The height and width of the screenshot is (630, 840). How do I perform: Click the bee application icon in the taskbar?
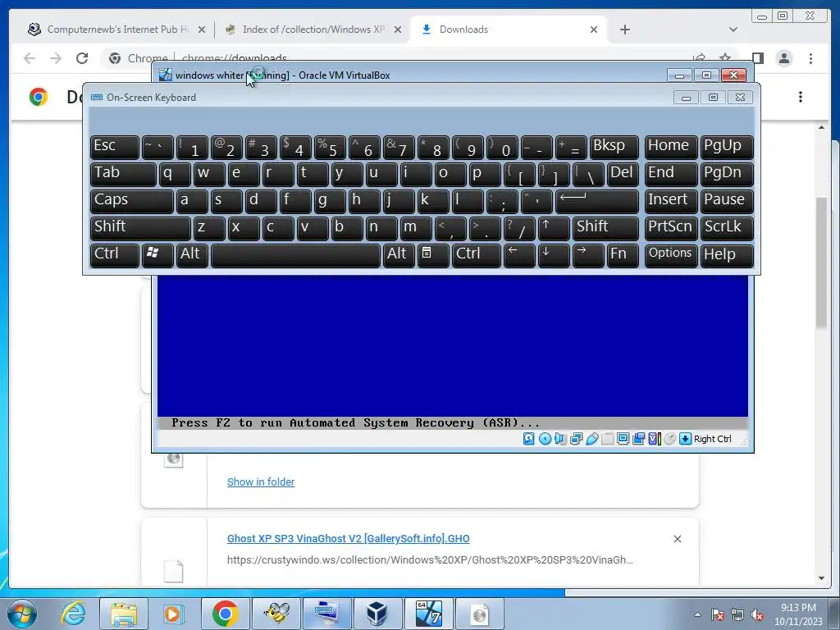pos(276,614)
